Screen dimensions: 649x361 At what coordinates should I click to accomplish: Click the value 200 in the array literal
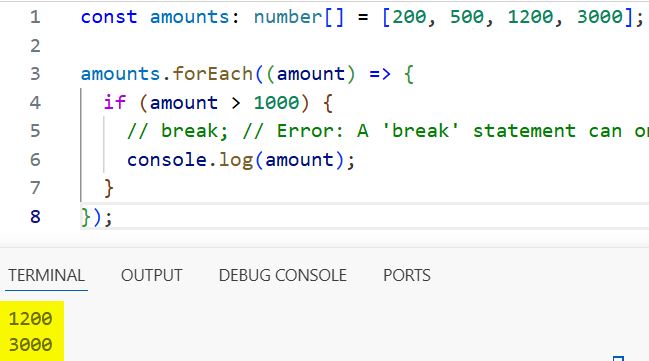(x=409, y=17)
